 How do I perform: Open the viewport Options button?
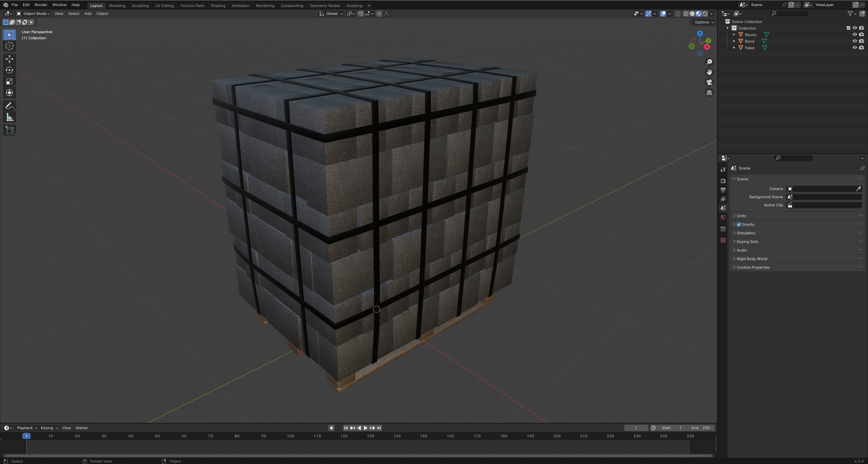[x=704, y=22]
